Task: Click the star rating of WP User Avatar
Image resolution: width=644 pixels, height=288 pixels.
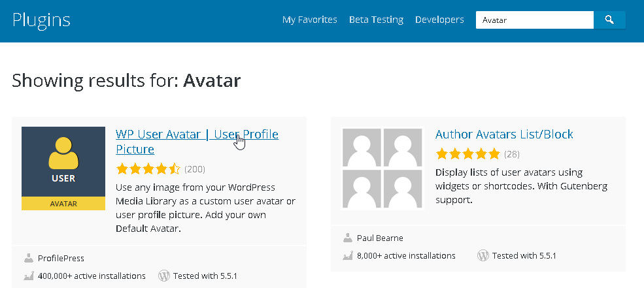Action: pos(148,169)
